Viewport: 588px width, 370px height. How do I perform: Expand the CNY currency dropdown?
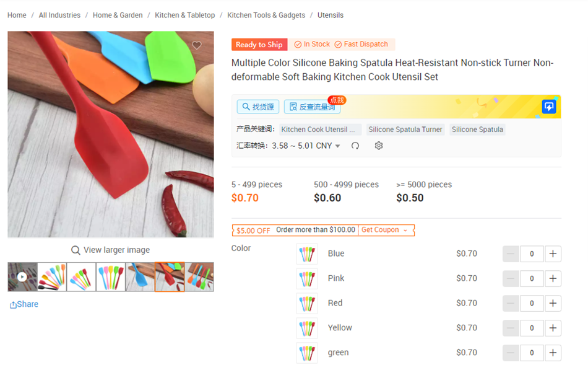337,146
